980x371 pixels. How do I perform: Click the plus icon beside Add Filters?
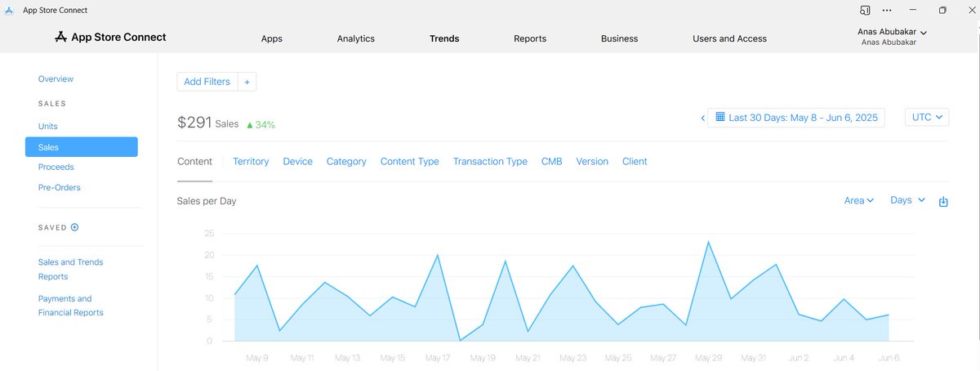[x=247, y=82]
